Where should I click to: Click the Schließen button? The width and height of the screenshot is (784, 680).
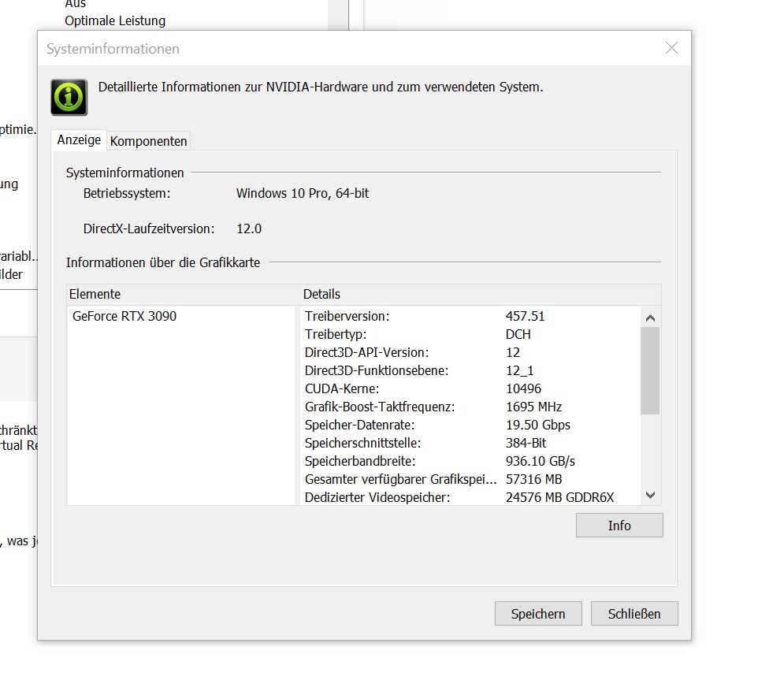coord(634,614)
